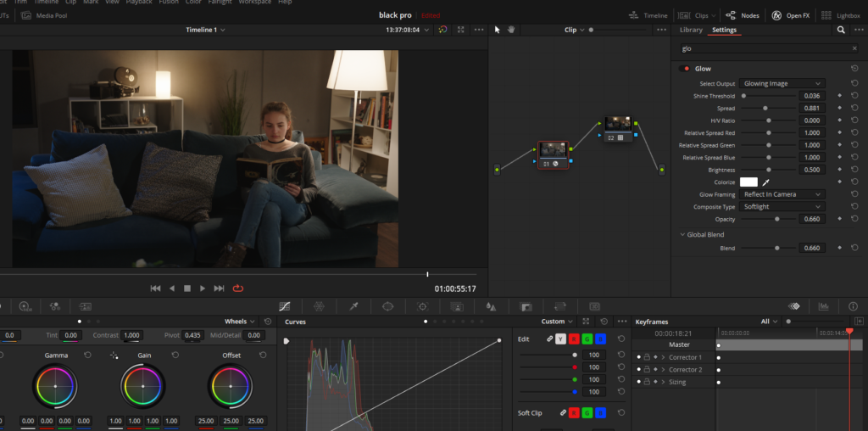This screenshot has height=431, width=868.
Task: Click the viewer expand fullscreen icon
Action: click(x=460, y=30)
